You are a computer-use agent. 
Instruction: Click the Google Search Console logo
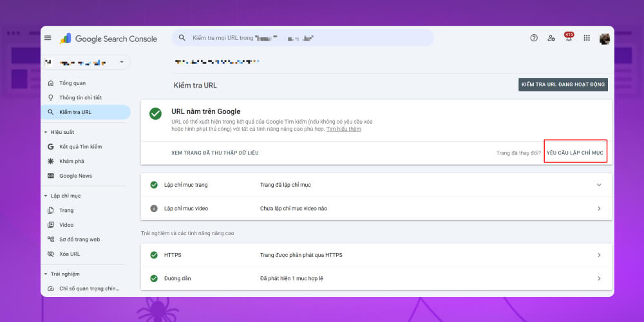[108, 39]
